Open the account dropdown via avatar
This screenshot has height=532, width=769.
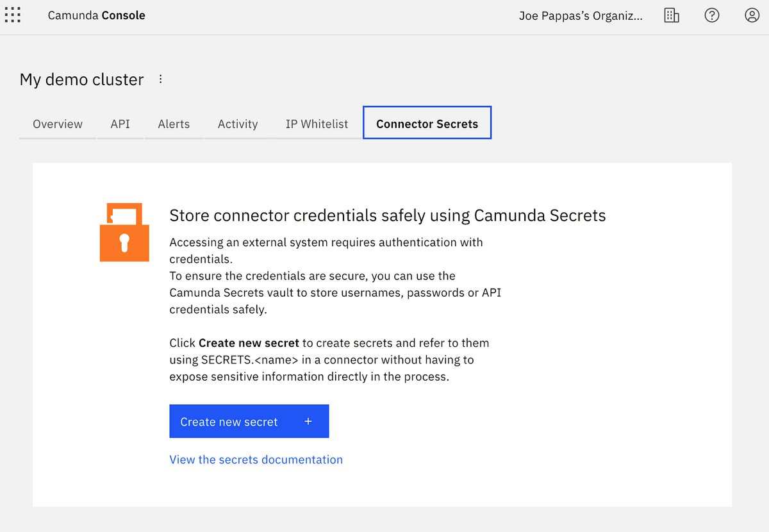pyautogui.click(x=752, y=15)
